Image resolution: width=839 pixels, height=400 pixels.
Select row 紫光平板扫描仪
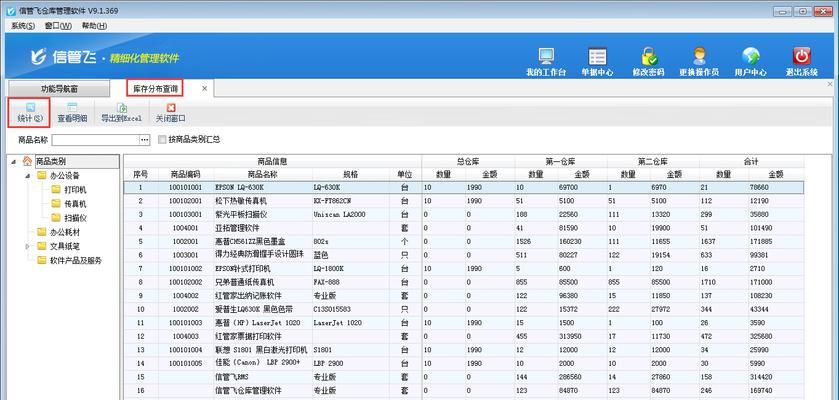click(x=463, y=214)
